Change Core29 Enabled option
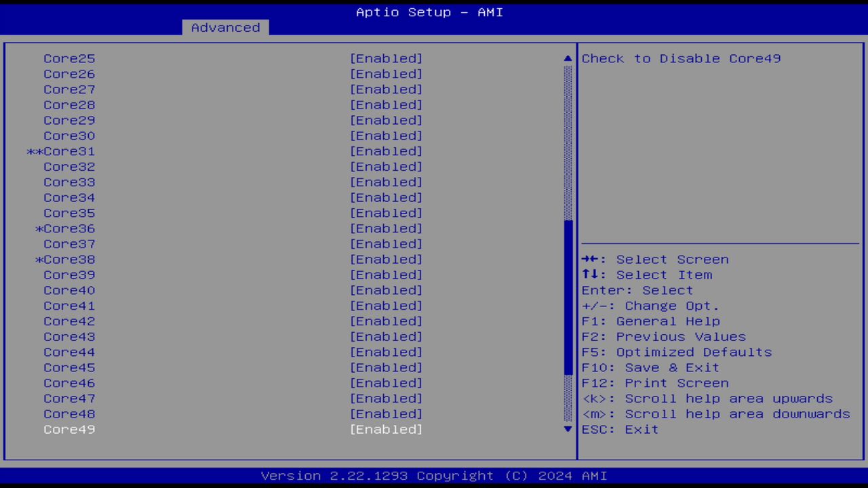Image resolution: width=868 pixels, height=488 pixels. pos(386,121)
